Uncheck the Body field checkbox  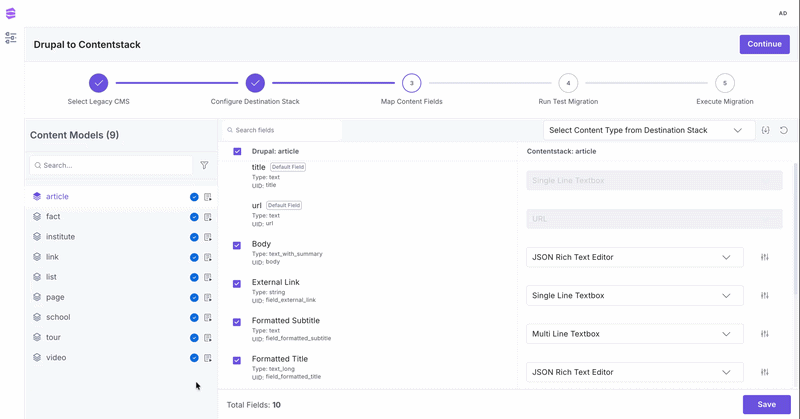coord(237,245)
